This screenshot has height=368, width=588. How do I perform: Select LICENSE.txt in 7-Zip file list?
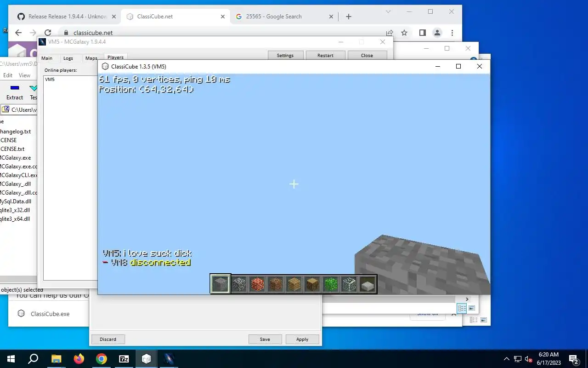12,149
